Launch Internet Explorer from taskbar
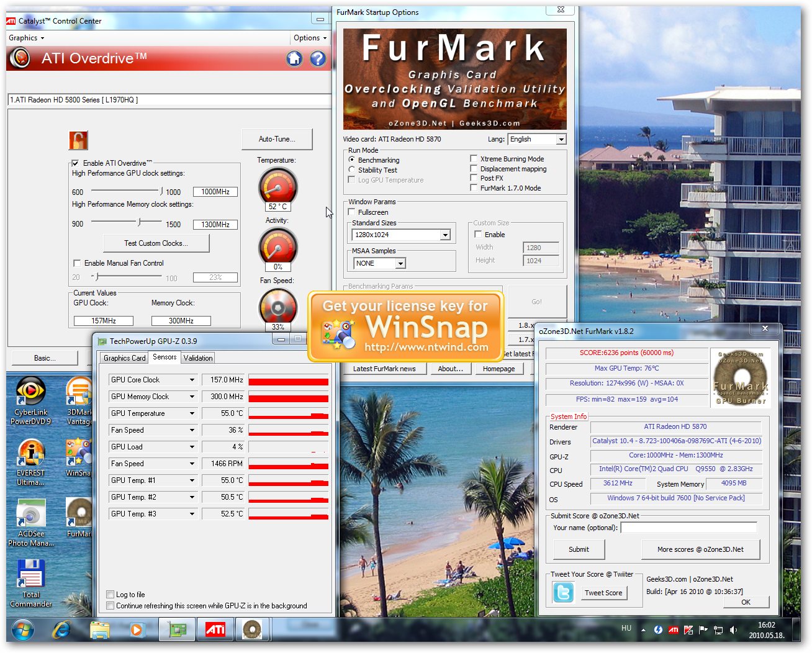The height and width of the screenshot is (653, 812). coord(61,630)
